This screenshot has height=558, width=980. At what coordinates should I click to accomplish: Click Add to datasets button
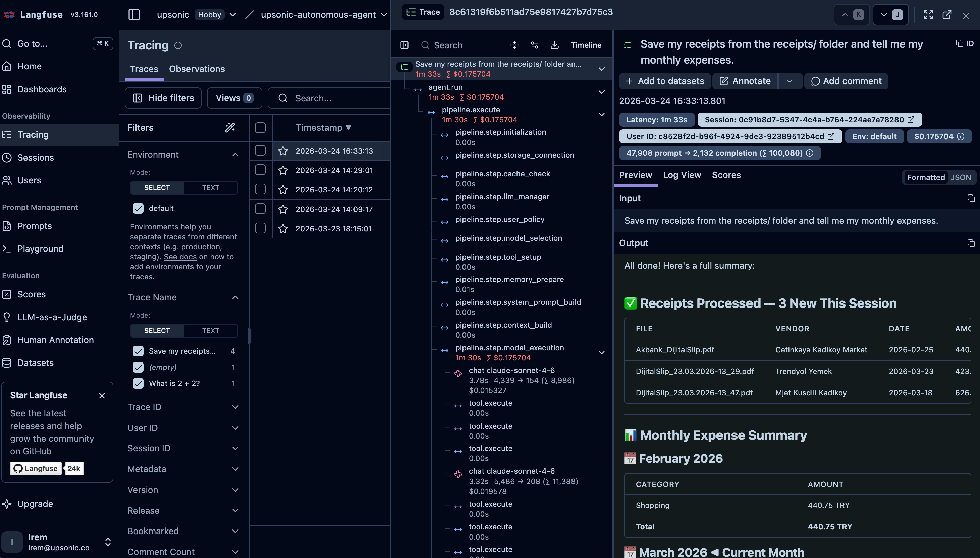[x=665, y=81]
